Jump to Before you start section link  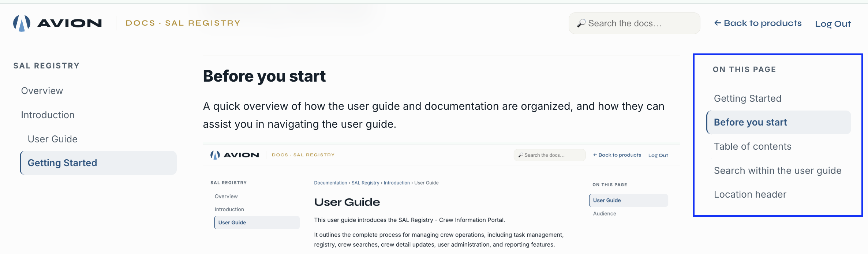779,122
